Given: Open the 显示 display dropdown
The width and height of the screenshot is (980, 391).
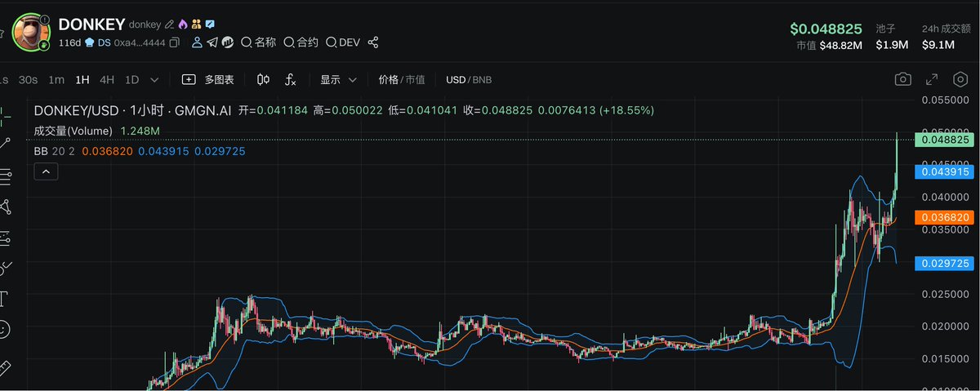Looking at the screenshot, I should pos(338,80).
